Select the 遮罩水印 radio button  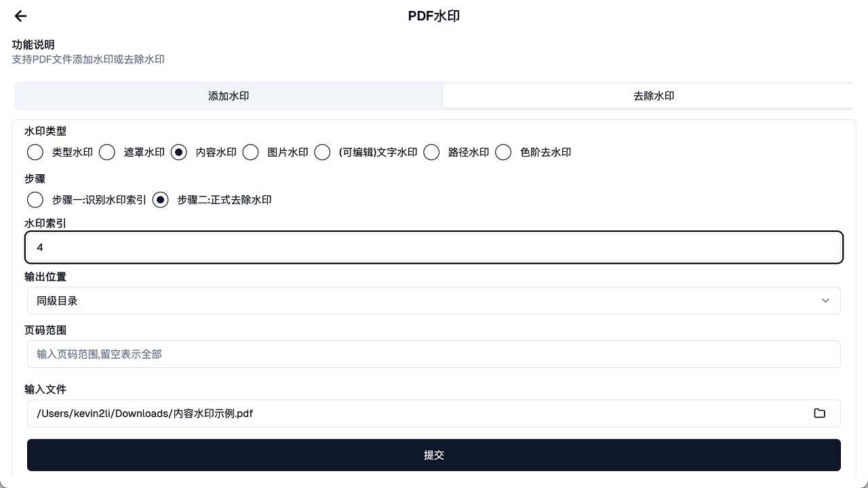[107, 152]
